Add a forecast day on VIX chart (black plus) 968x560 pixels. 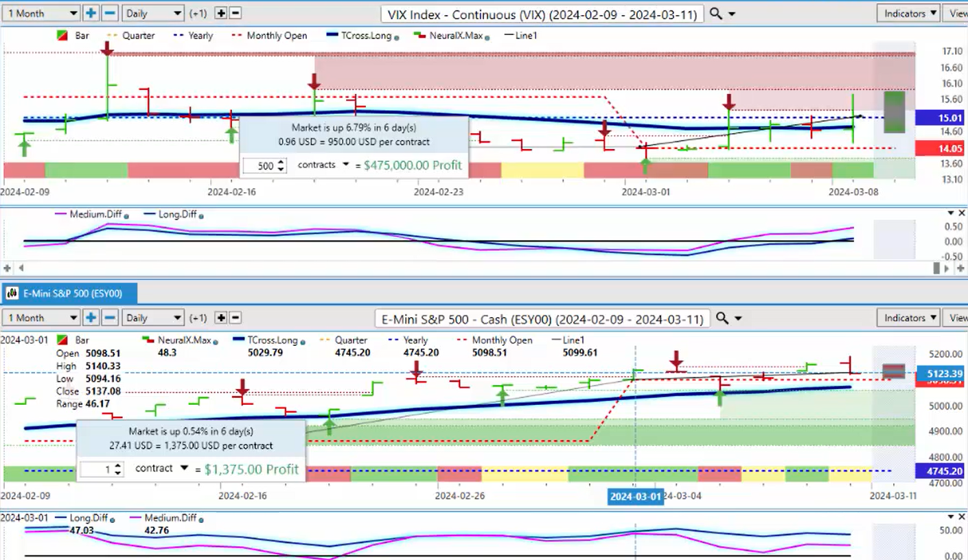220,13
